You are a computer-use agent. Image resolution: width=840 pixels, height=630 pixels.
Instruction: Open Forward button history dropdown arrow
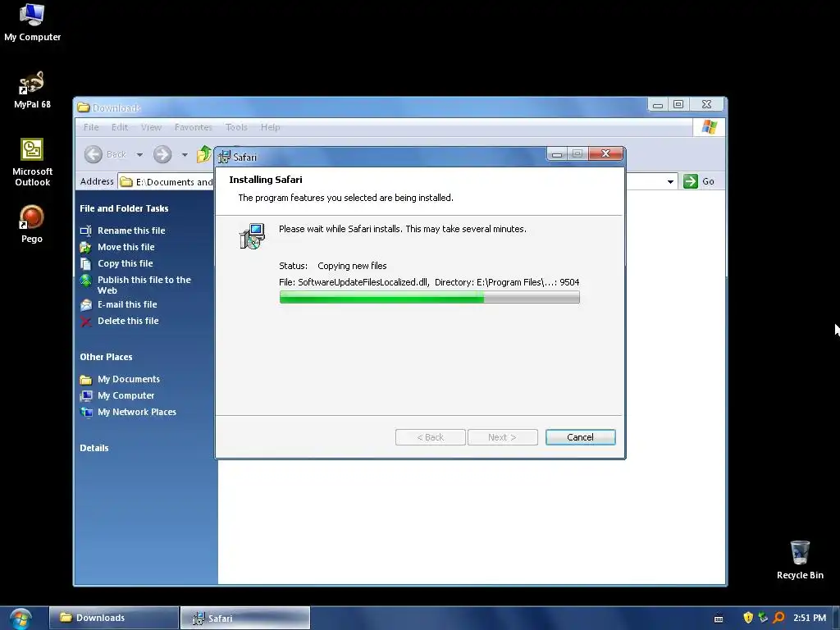(185, 155)
